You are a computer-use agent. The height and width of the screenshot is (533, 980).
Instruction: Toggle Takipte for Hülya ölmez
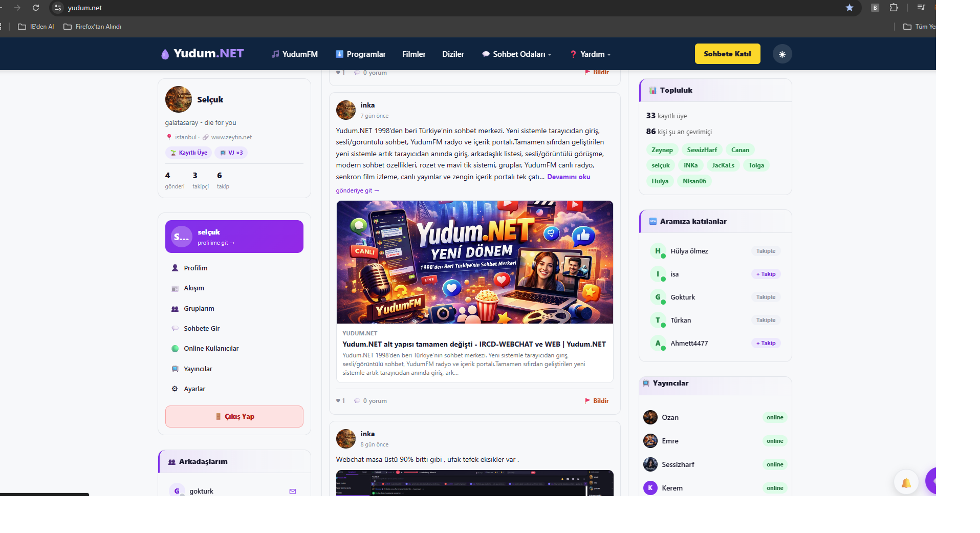pyautogui.click(x=766, y=251)
